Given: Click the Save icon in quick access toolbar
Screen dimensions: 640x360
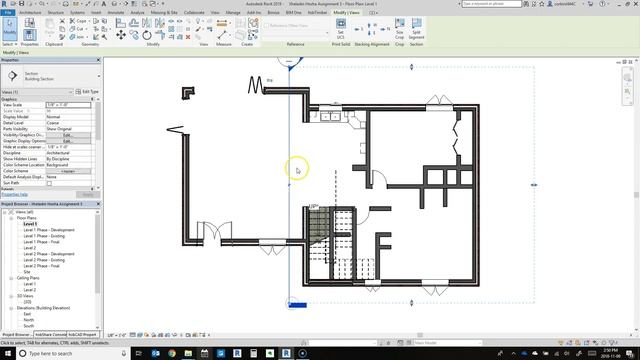Looking at the screenshot, I should 22,4.
